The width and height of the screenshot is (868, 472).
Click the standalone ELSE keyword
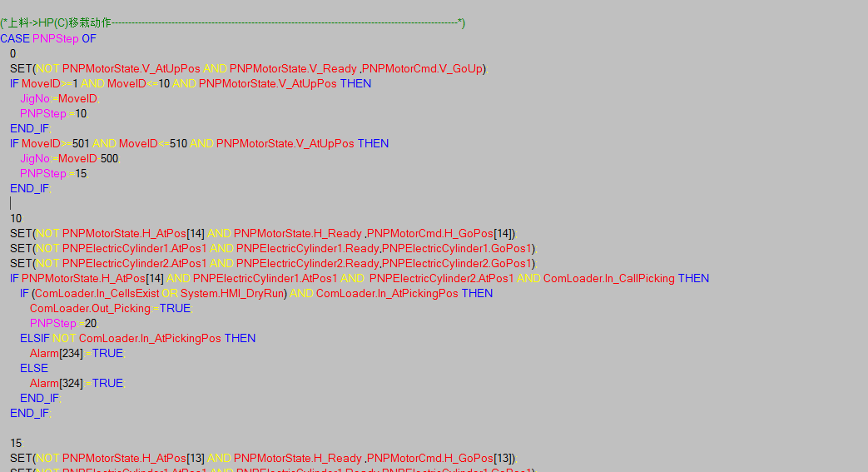coord(34,368)
